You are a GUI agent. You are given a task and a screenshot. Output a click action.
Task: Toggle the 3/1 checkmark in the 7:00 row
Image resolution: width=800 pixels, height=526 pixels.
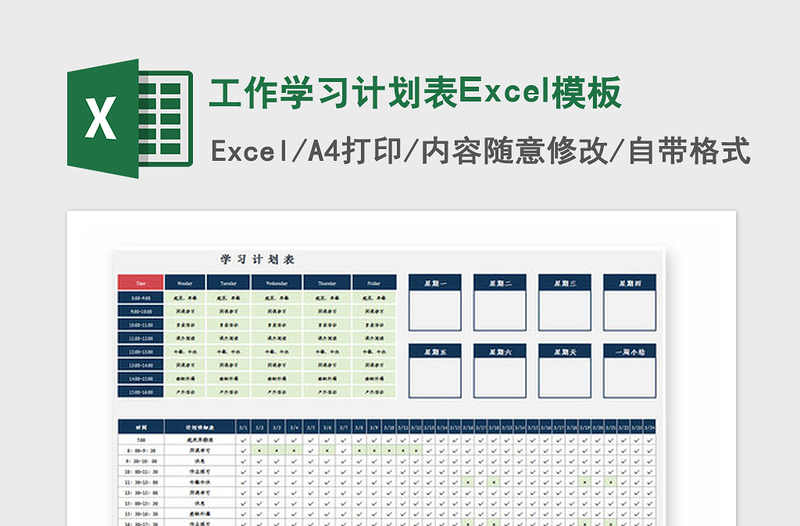click(243, 439)
